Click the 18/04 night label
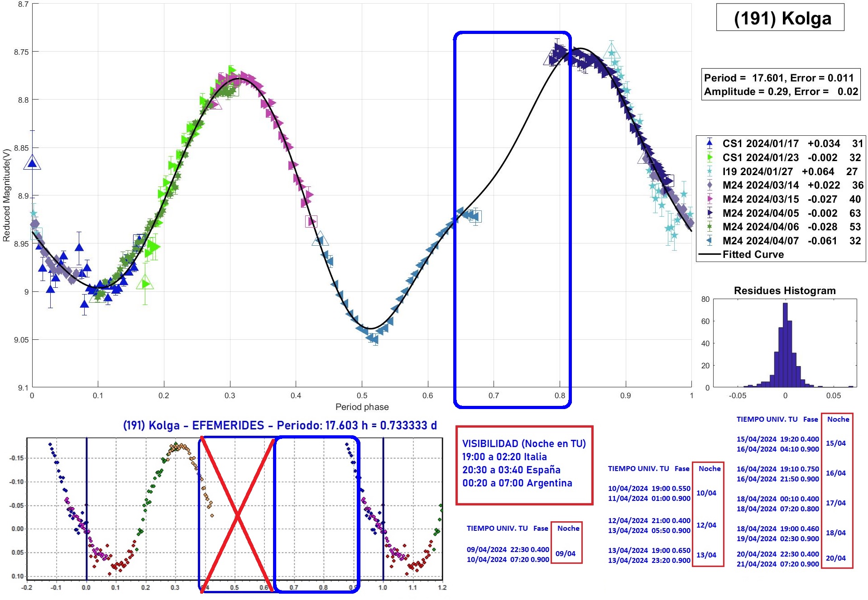The height and width of the screenshot is (600, 868). pos(835,533)
